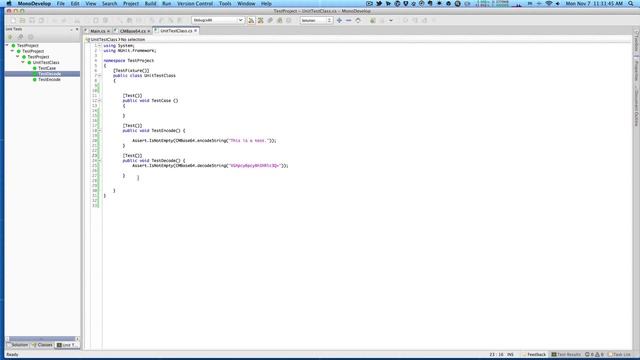
Task: Click Unit Tests panel horizontal scrollbar
Action: click(42, 339)
